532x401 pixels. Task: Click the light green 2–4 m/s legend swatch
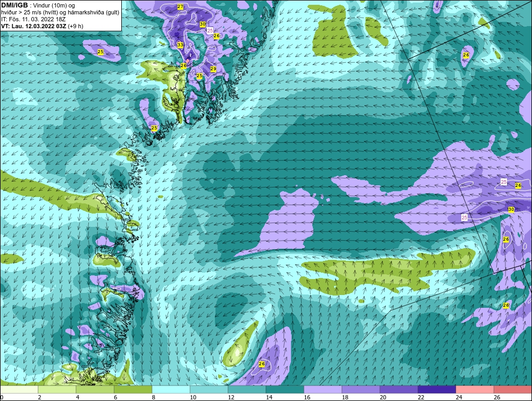[x=57, y=389]
